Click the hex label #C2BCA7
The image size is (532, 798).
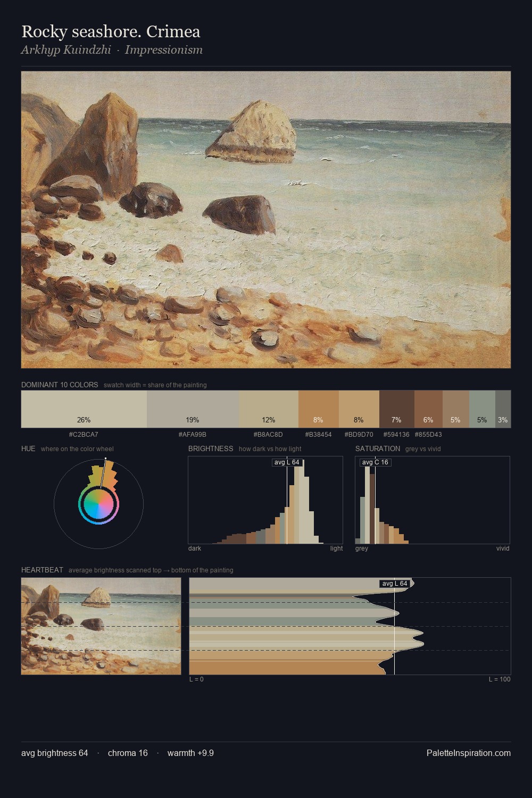coord(84,435)
